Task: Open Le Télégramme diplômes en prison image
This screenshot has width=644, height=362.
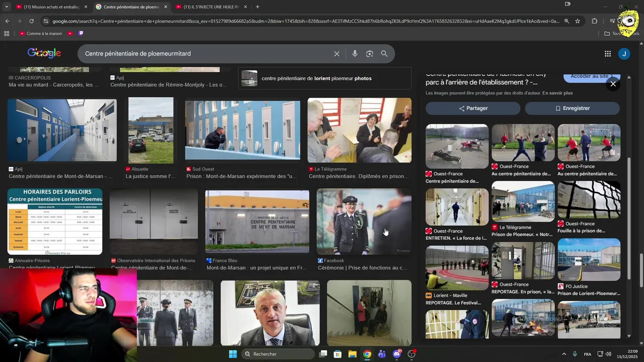Action: point(359,131)
